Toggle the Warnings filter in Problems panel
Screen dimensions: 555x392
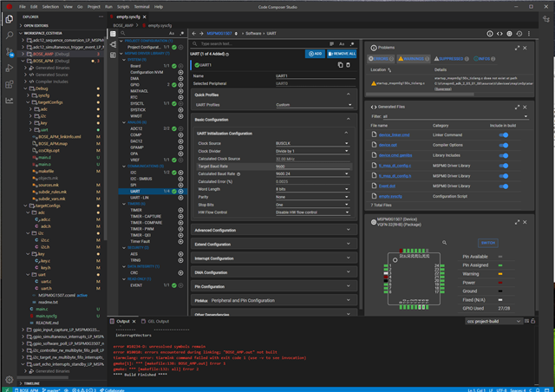(414, 59)
